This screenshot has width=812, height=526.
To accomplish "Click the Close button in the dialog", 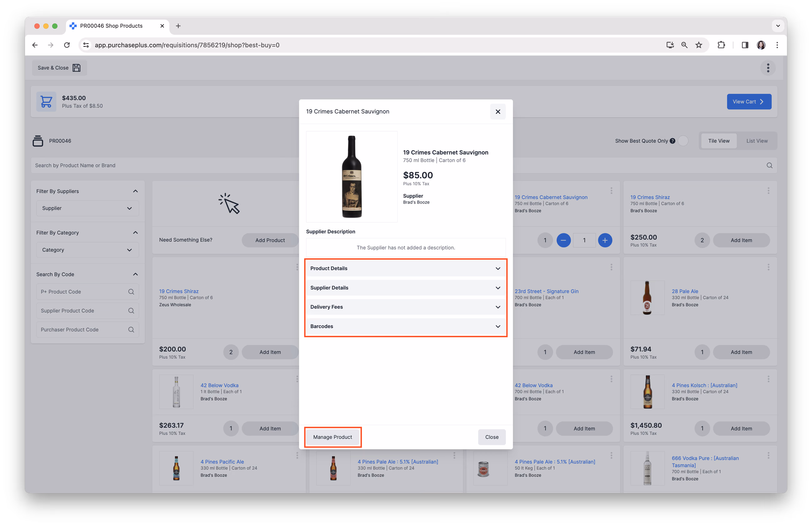I will (492, 437).
